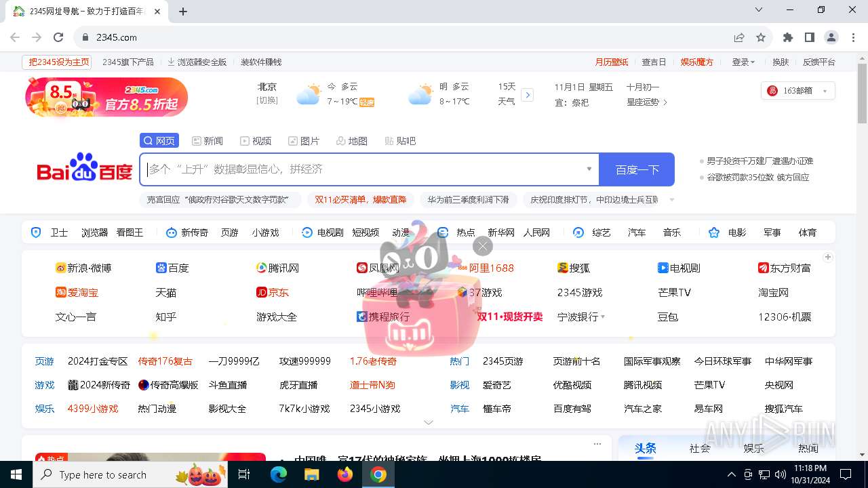Expand the category list chevron below links
868x488 pixels.
[x=428, y=422]
